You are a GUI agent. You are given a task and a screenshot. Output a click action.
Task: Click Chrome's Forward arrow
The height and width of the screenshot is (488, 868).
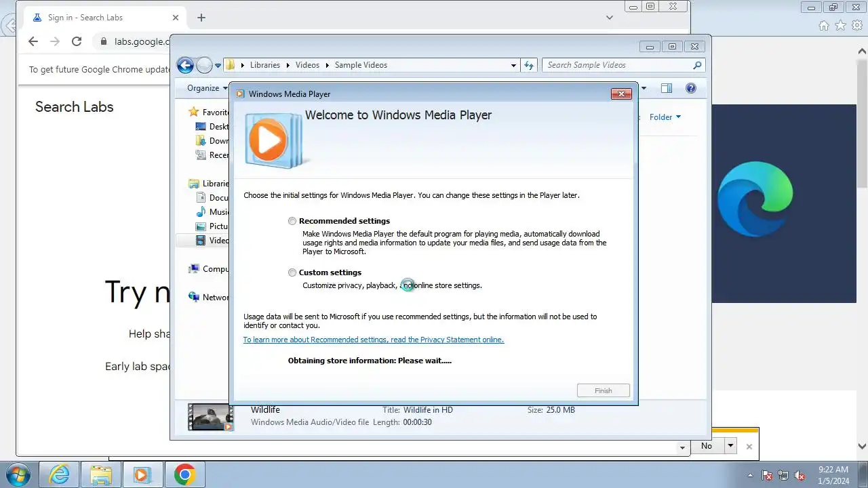(x=55, y=41)
